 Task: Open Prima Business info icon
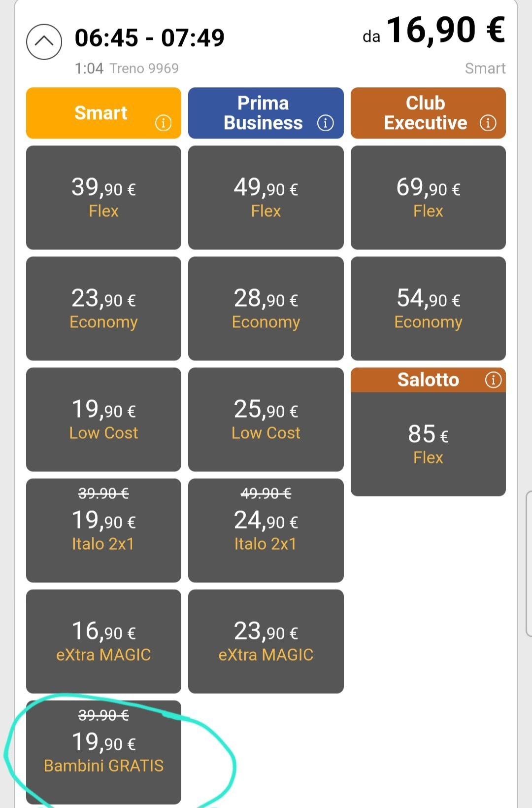[x=325, y=123]
